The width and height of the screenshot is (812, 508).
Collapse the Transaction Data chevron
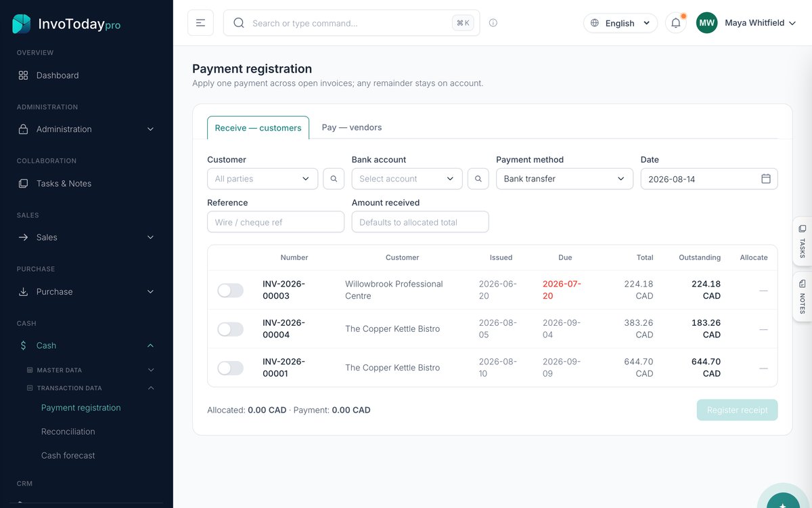pyautogui.click(x=151, y=388)
